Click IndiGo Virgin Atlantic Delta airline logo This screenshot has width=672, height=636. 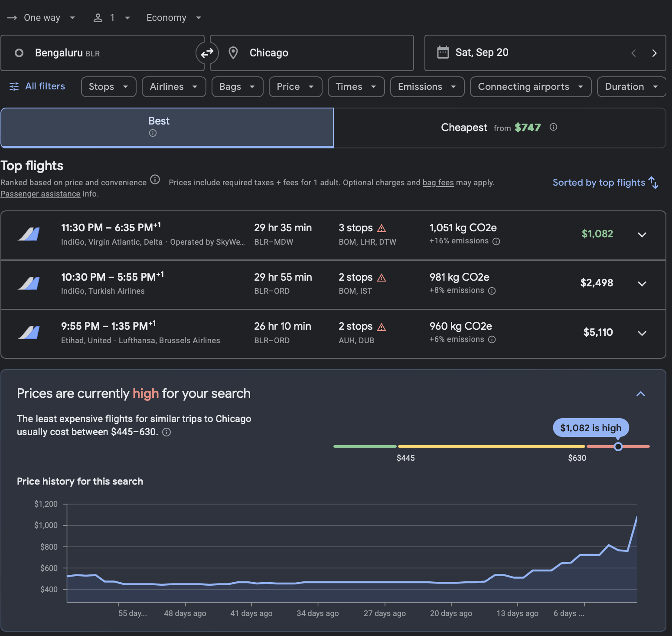[29, 234]
